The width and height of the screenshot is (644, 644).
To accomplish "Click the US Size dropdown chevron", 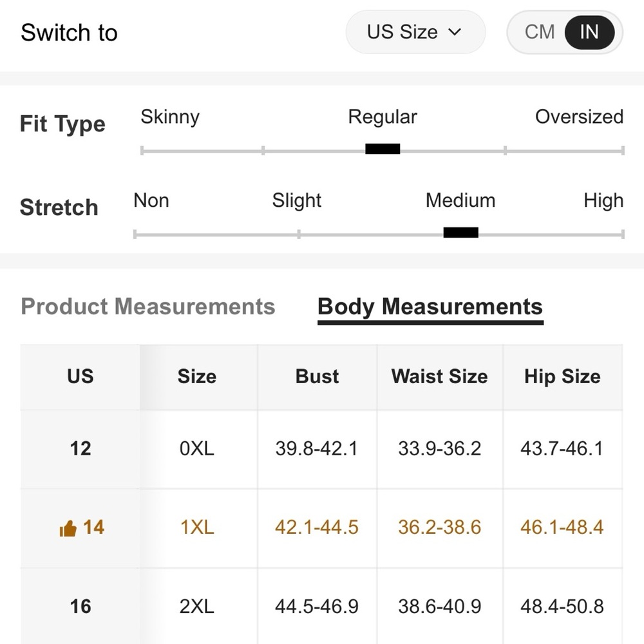I will [455, 32].
